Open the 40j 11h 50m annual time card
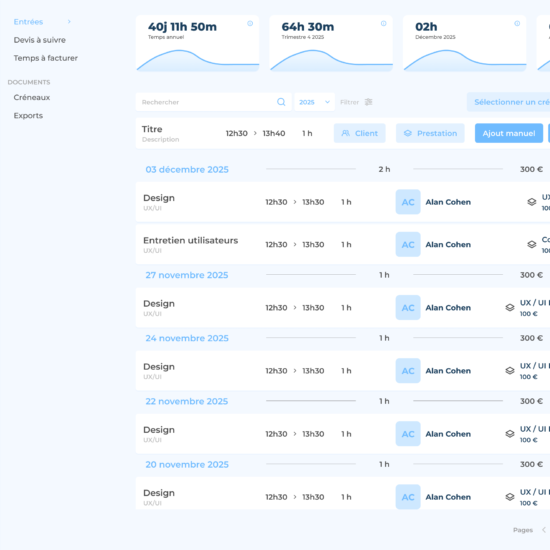The width and height of the screenshot is (550, 550). tap(197, 43)
